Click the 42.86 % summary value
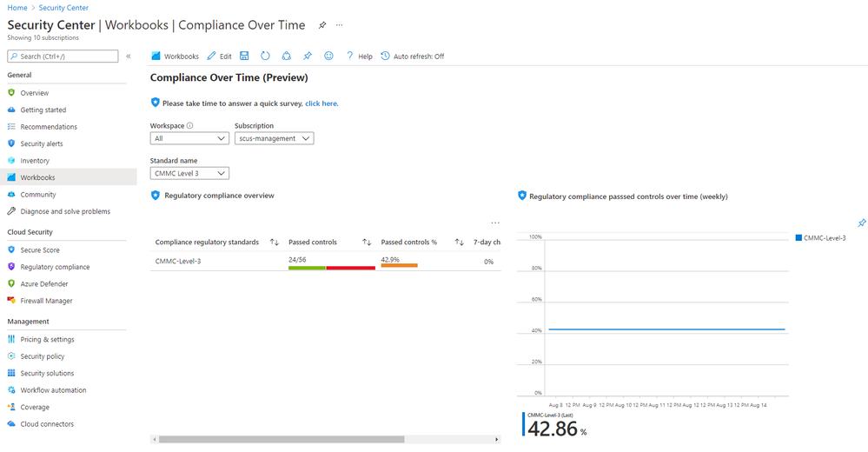This screenshot has height=452, width=868. pyautogui.click(x=557, y=429)
